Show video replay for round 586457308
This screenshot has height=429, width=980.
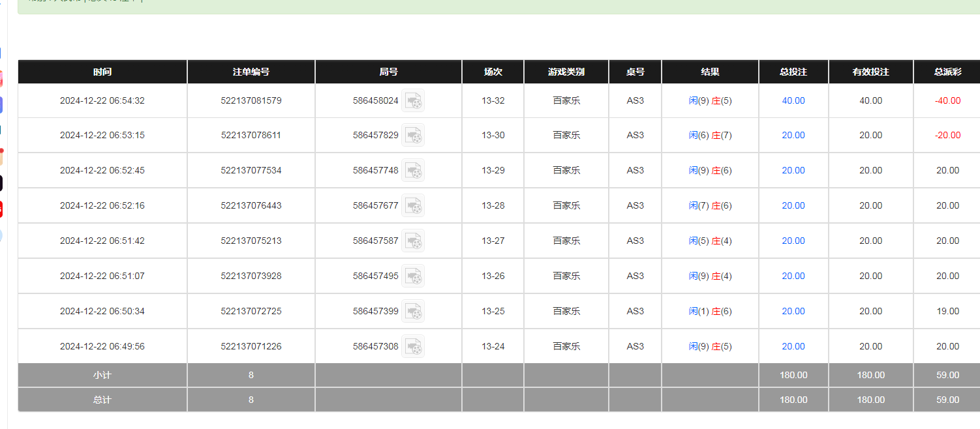413,347
